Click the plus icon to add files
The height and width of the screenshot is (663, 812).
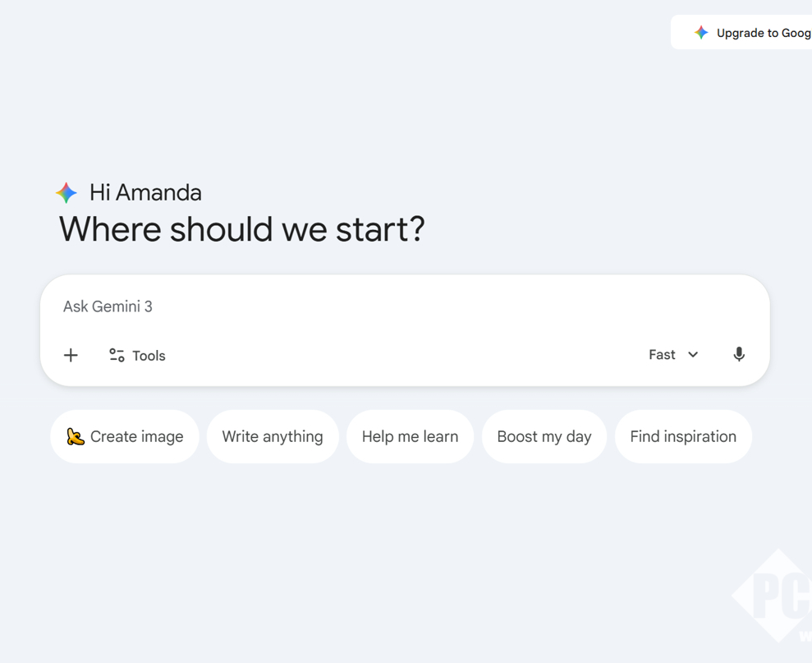(71, 355)
